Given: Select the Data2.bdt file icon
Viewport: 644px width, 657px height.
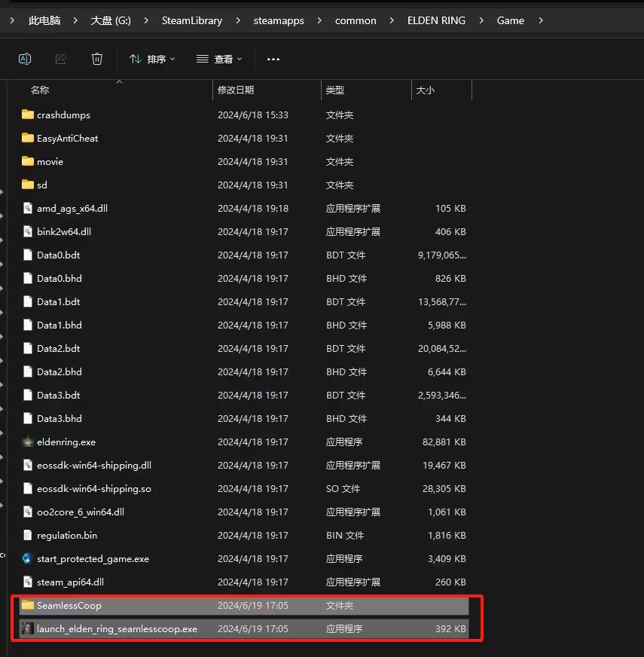Looking at the screenshot, I should (28, 348).
